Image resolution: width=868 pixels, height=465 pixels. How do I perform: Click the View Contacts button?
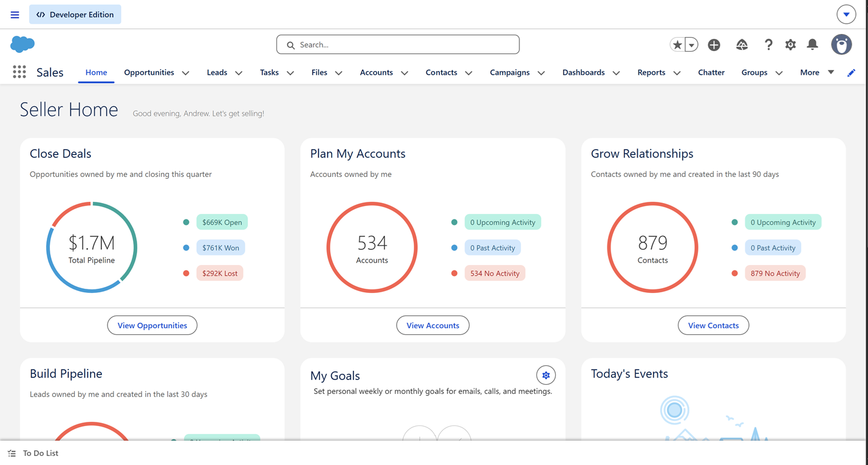(713, 325)
